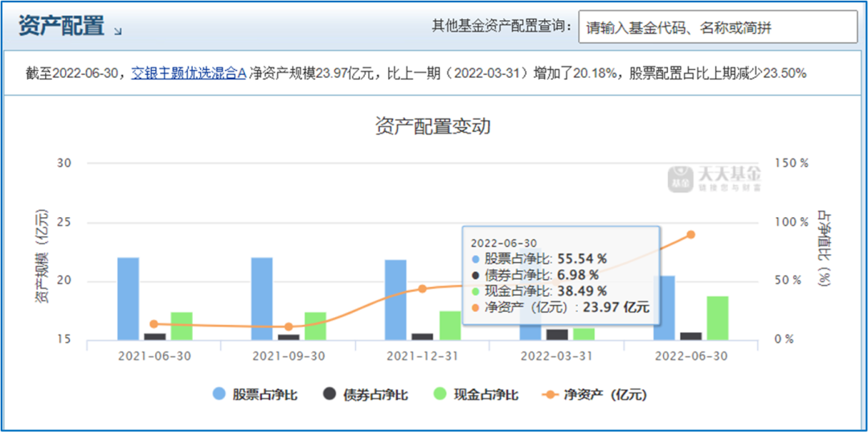Hide the 现金占净比 series via legend label
This screenshot has width=868, height=432.
coord(486,395)
